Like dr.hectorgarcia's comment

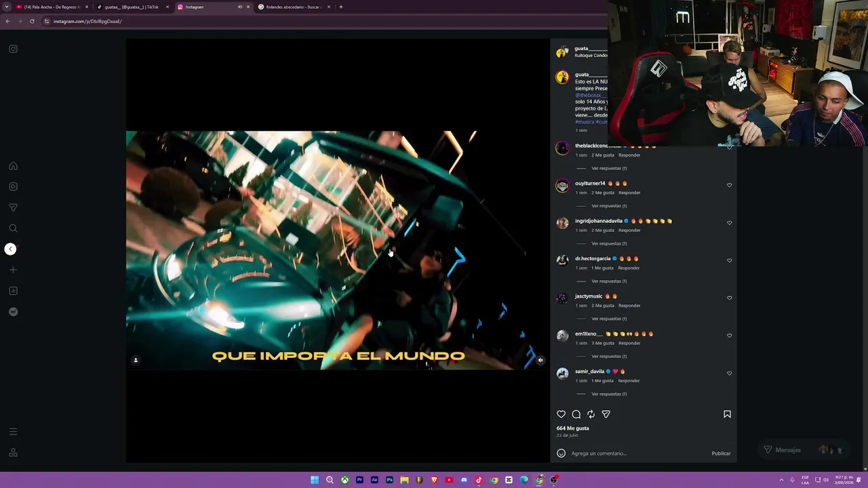point(730,260)
